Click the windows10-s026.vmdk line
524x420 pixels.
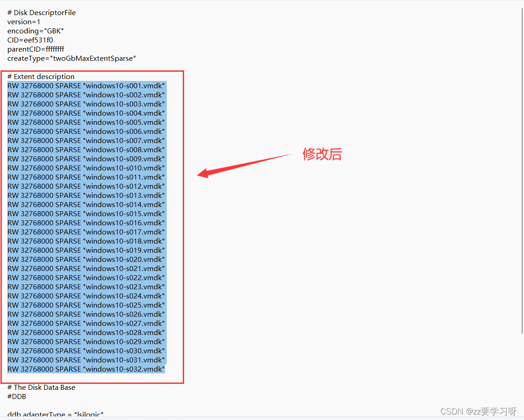pyautogui.click(x=86, y=314)
